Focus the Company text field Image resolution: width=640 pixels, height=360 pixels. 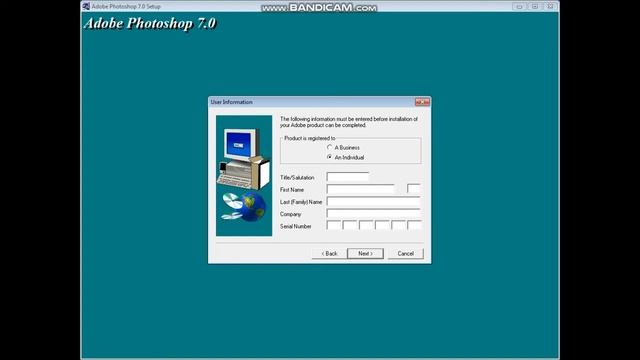pos(373,213)
